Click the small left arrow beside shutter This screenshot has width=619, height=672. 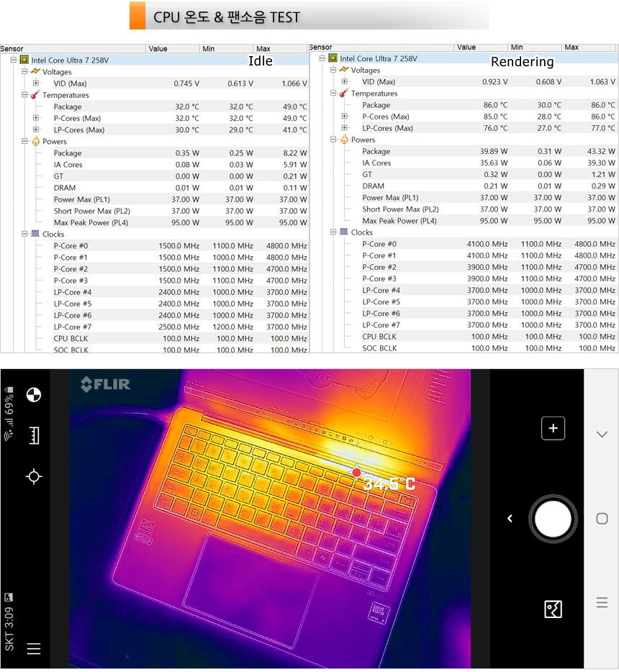(510, 518)
